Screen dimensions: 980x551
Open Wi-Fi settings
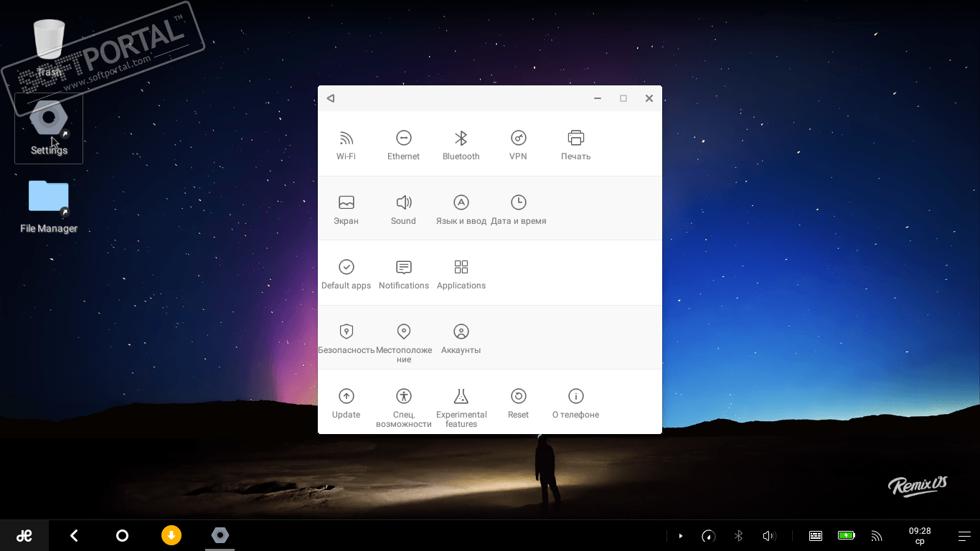point(346,145)
